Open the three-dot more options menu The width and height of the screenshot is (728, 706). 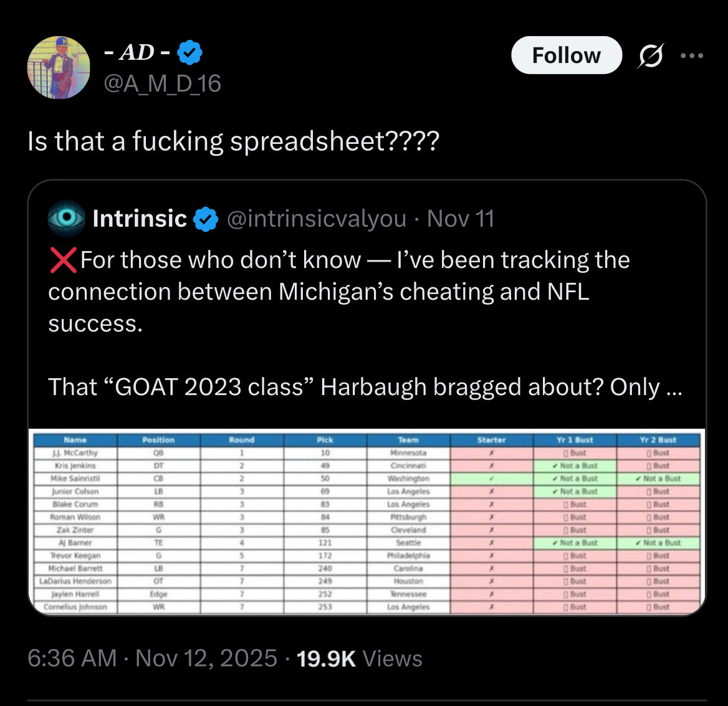tap(692, 56)
